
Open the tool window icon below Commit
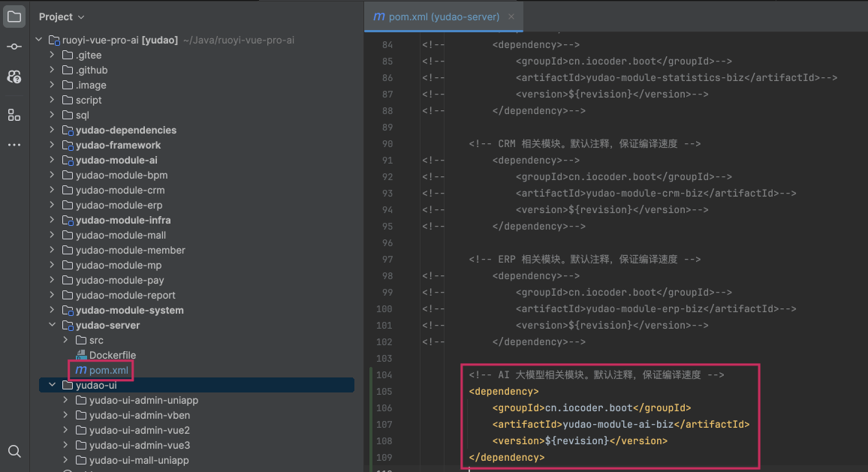14,77
